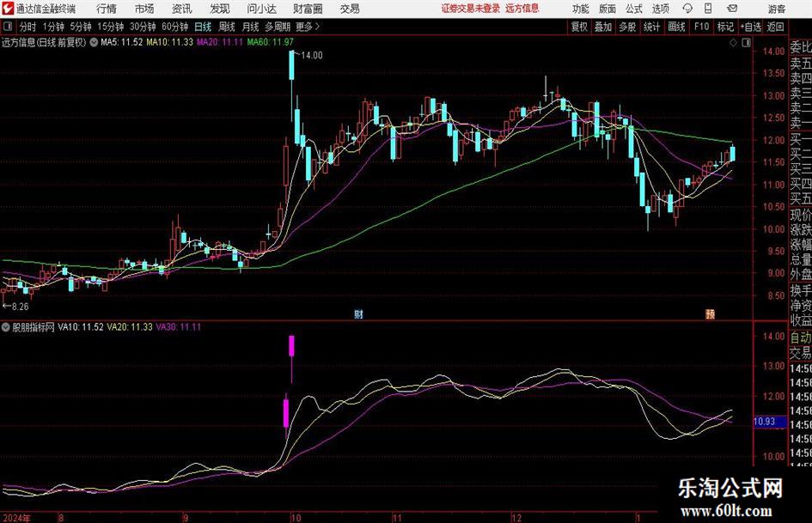Image resolution: width=812 pixels, height=523 pixels.
Task: Open the 选项 menu
Action: [660, 9]
